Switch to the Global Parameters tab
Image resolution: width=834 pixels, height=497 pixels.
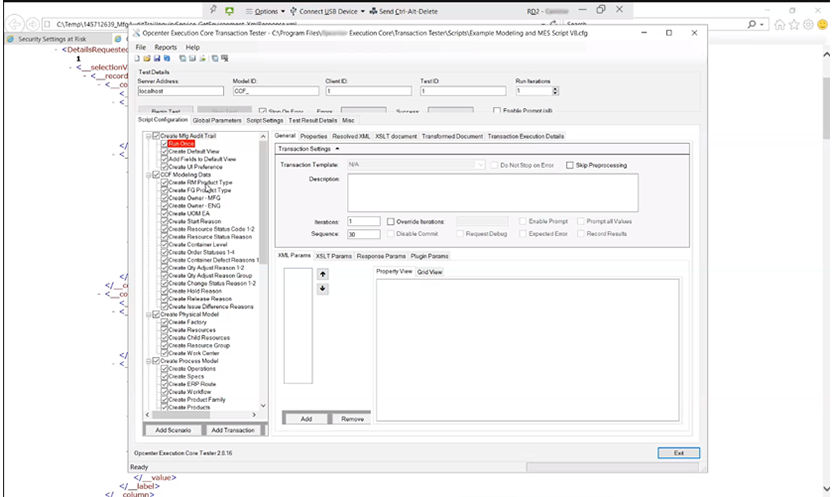pos(216,120)
